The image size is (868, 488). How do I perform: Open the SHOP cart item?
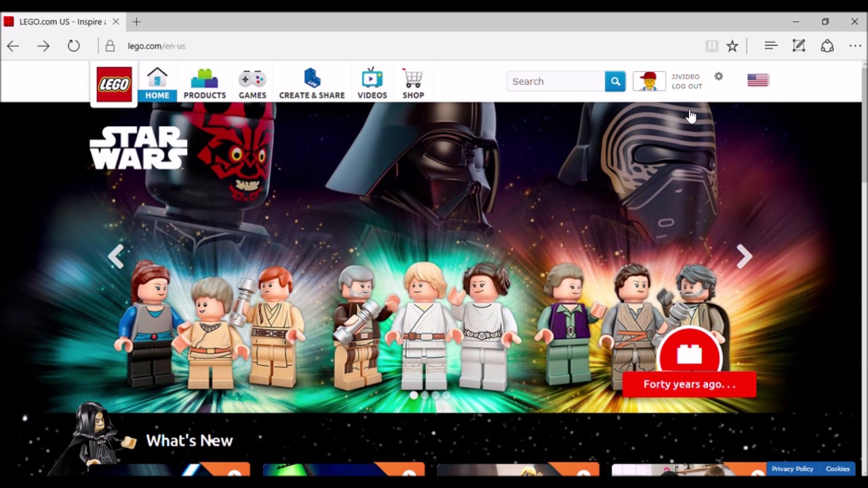coord(413,83)
